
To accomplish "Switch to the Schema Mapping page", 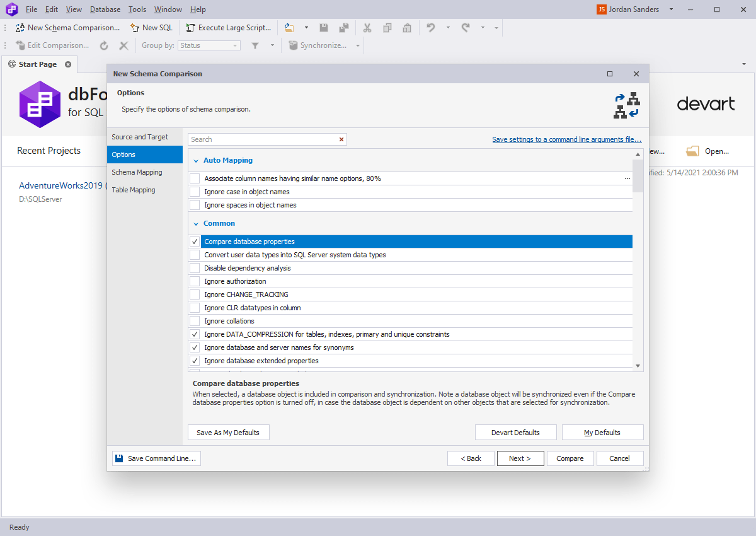I will pos(137,172).
